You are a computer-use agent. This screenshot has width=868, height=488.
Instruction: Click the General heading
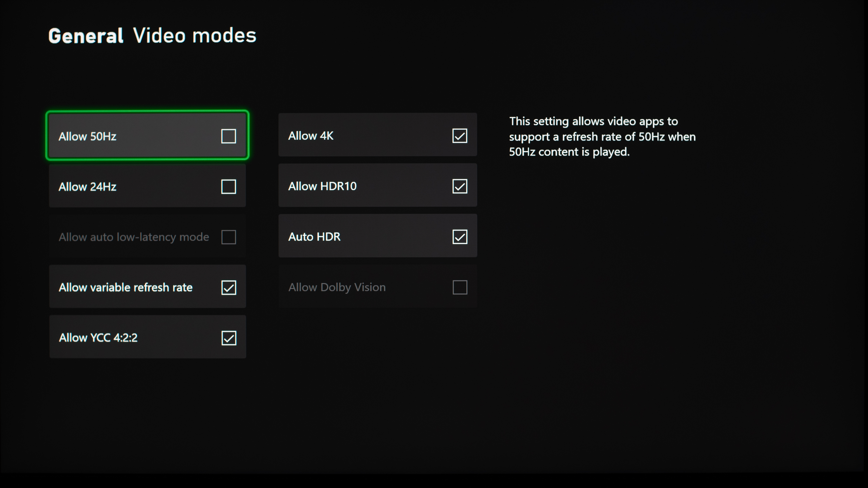[x=86, y=36]
